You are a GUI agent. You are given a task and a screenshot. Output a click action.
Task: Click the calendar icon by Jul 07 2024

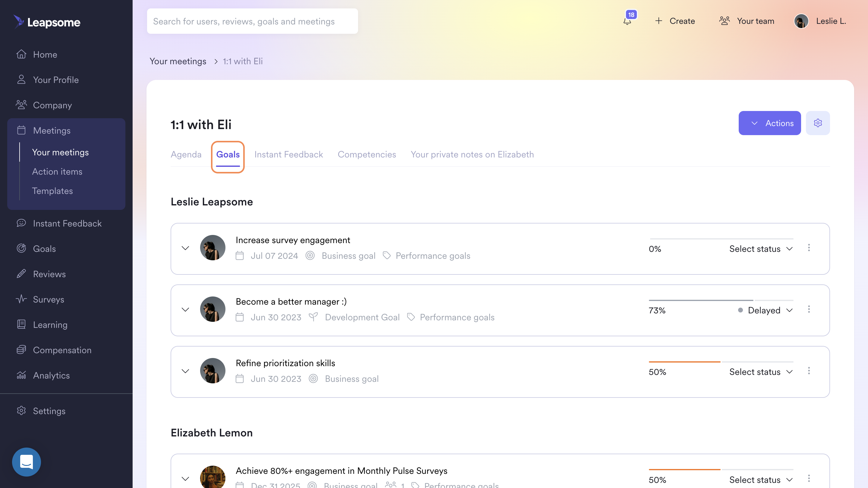coord(240,256)
